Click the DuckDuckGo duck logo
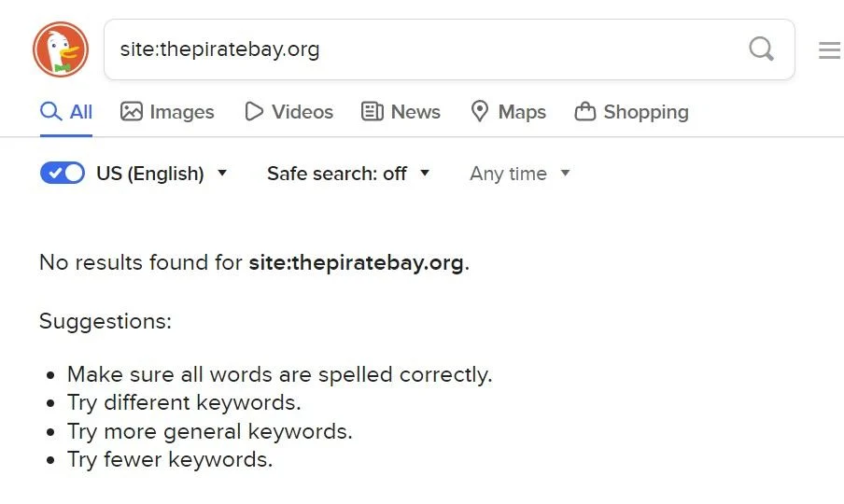This screenshot has width=844, height=504. 61,49
